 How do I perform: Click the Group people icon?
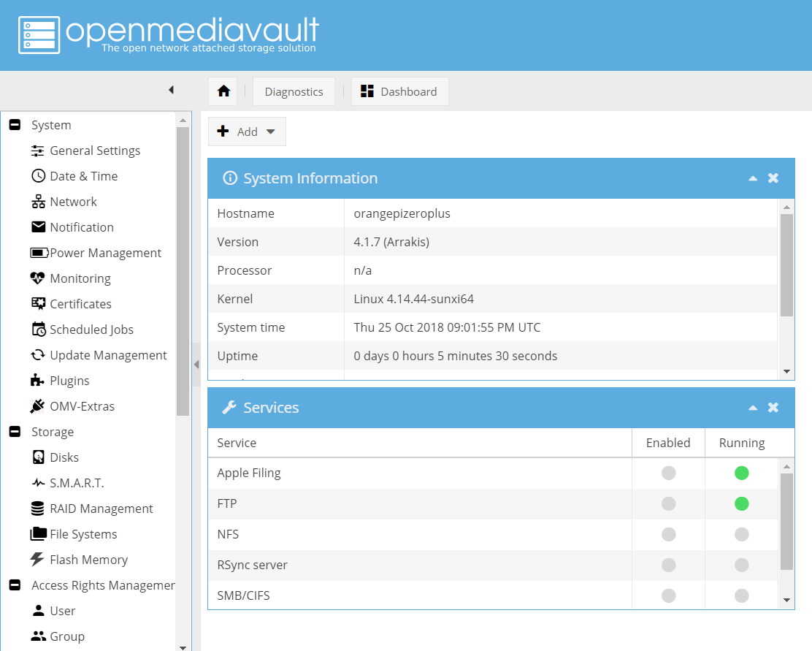[x=38, y=636]
